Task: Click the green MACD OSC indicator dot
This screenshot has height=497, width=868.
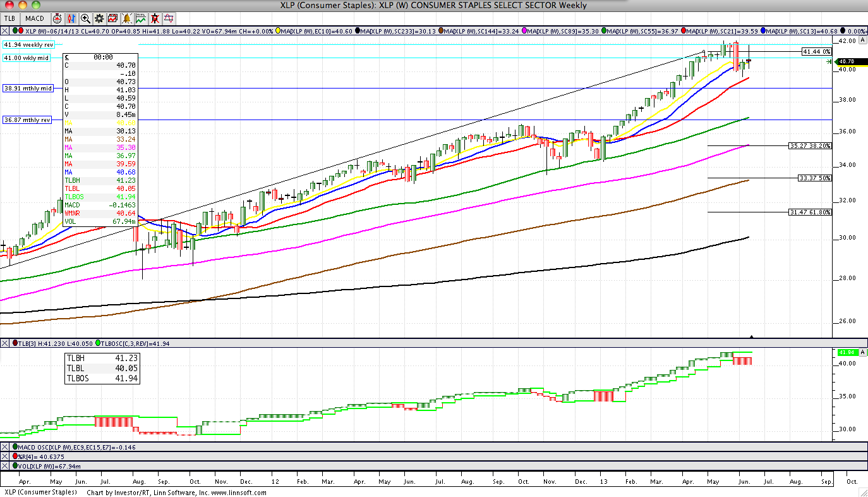Action: [x=15, y=447]
